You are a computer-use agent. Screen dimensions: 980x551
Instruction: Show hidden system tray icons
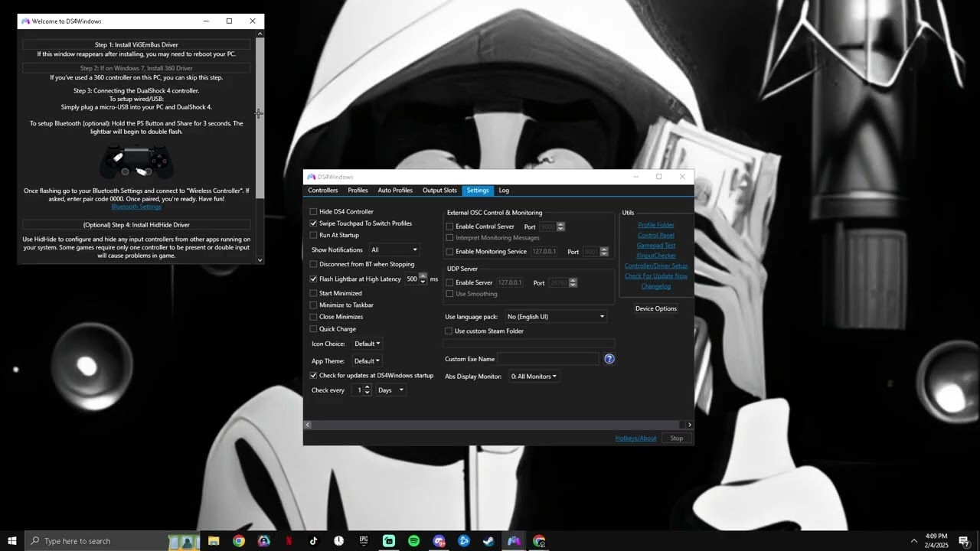[913, 541]
